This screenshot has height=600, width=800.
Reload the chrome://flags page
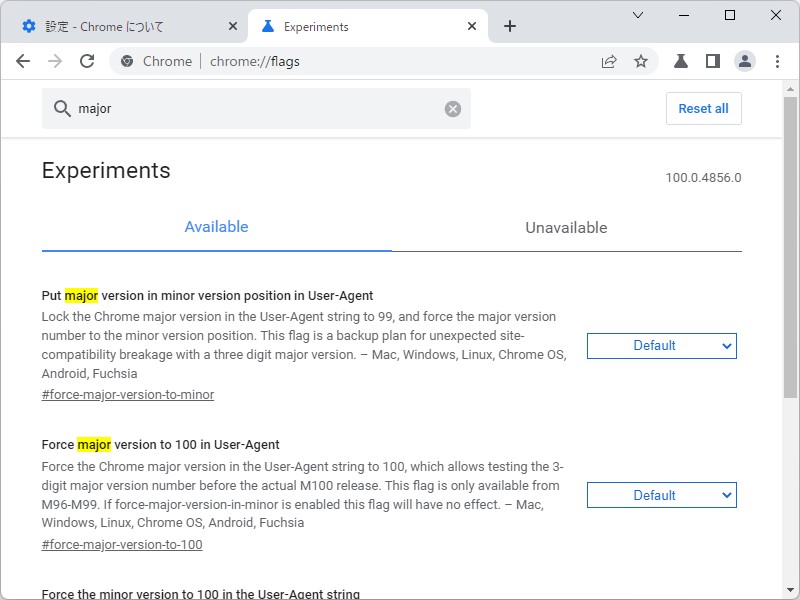[87, 61]
